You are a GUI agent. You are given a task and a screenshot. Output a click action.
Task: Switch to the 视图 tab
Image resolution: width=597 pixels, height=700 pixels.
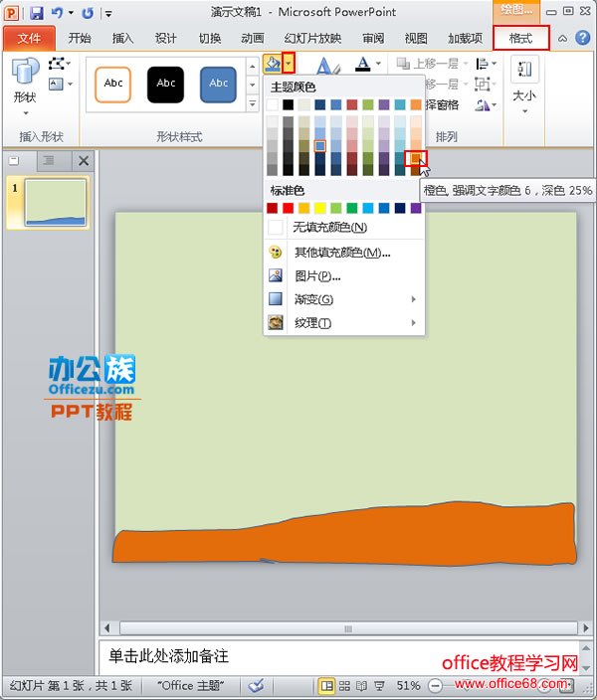[416, 39]
